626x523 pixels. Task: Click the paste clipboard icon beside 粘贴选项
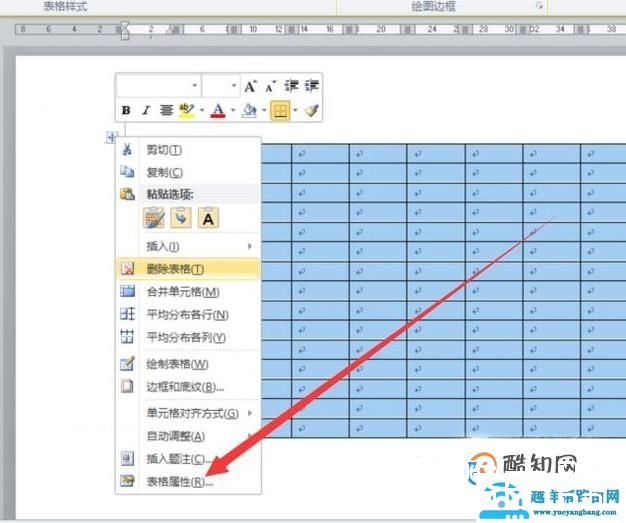click(127, 194)
